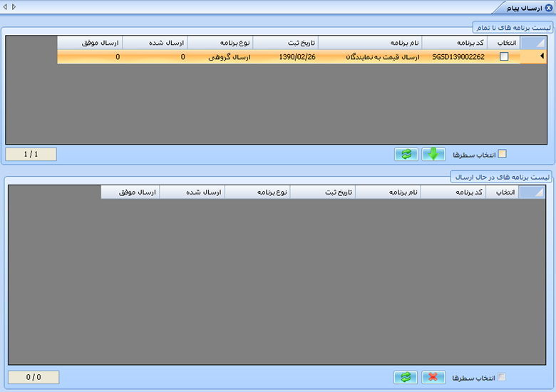Viewport: 556px width, 392px height.
Task: Click bottom grid انتخاب column header
Action: click(503, 192)
